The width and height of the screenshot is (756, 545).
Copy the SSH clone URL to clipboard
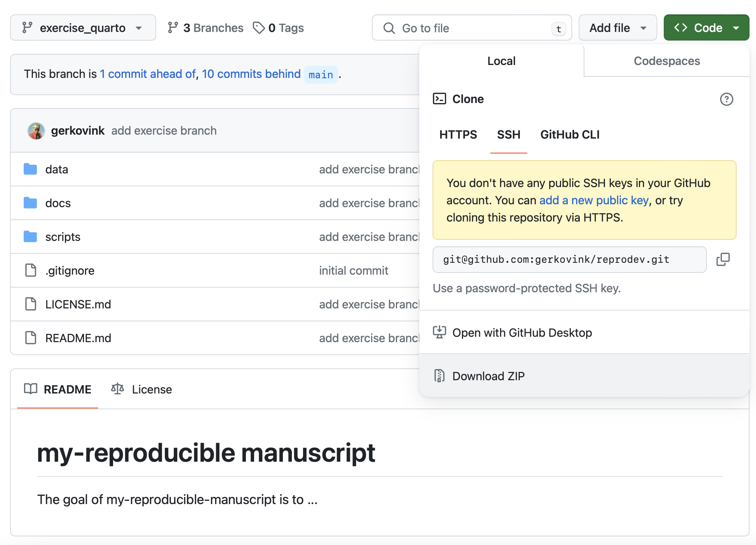(x=723, y=260)
